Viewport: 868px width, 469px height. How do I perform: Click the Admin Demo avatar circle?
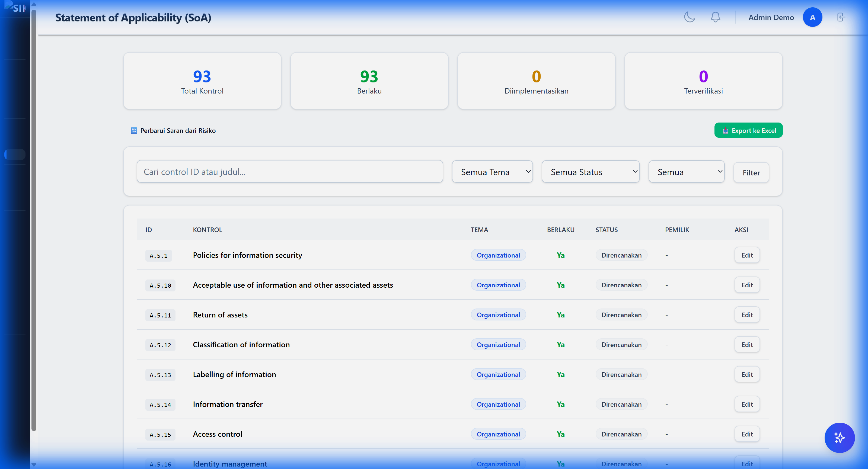pos(813,17)
